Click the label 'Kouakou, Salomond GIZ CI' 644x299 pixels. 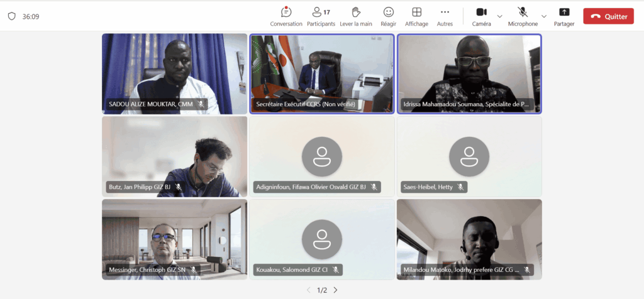pyautogui.click(x=292, y=270)
